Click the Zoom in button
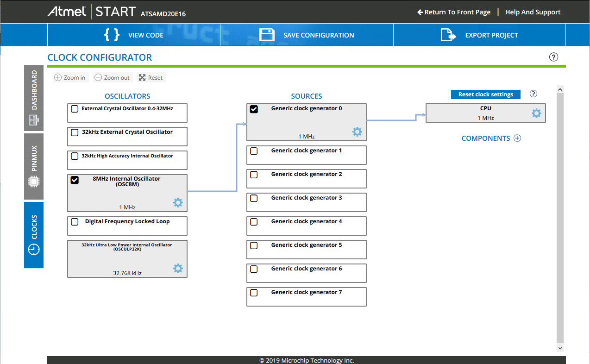Viewport: 590px width, 364px height. pyautogui.click(x=70, y=77)
